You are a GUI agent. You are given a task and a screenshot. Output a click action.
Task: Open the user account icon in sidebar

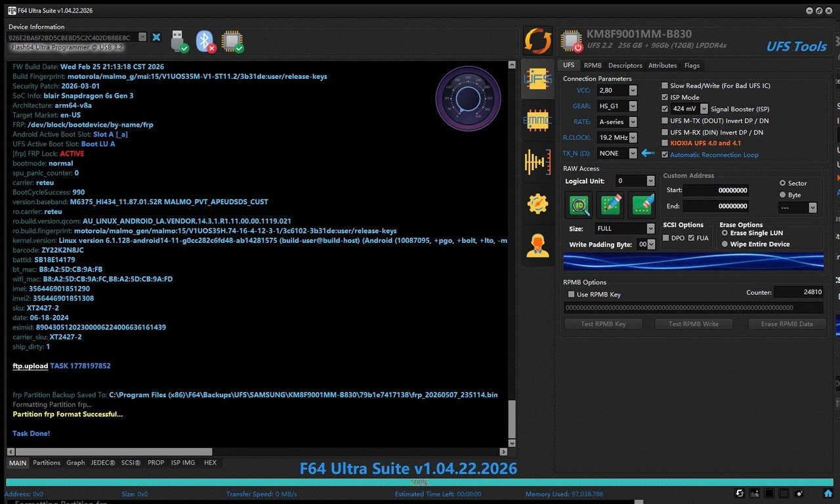[x=537, y=245]
